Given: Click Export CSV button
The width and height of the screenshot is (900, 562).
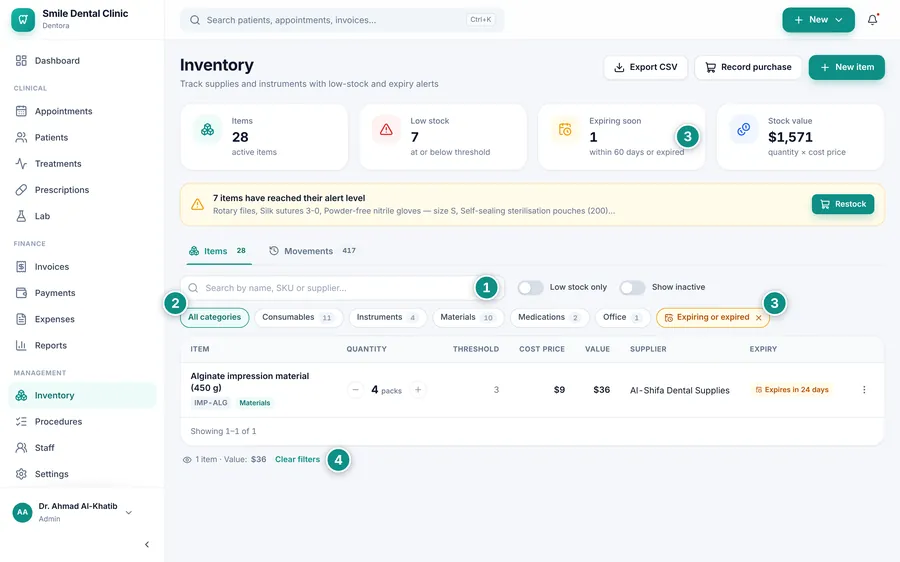Looking at the screenshot, I should [646, 67].
